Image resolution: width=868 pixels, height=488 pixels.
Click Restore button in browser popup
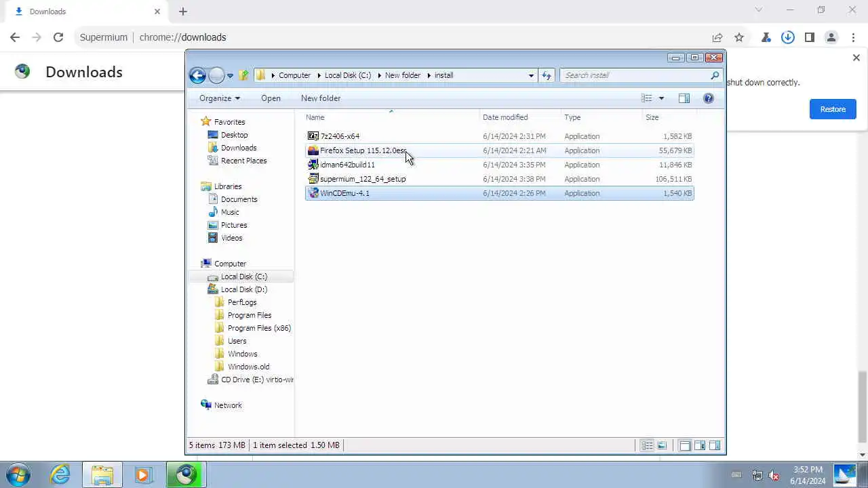833,109
